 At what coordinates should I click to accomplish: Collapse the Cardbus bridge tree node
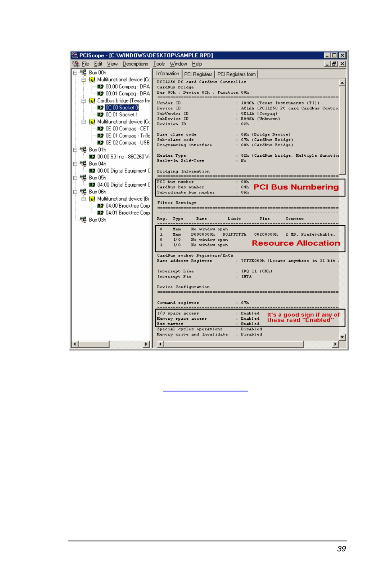[x=83, y=101]
